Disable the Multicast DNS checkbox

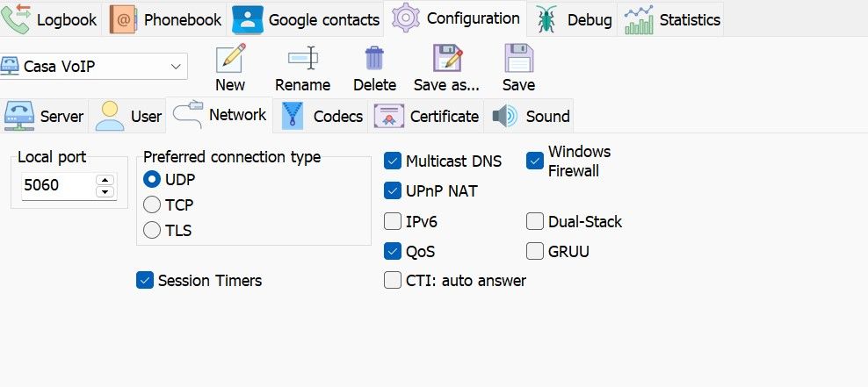point(393,161)
